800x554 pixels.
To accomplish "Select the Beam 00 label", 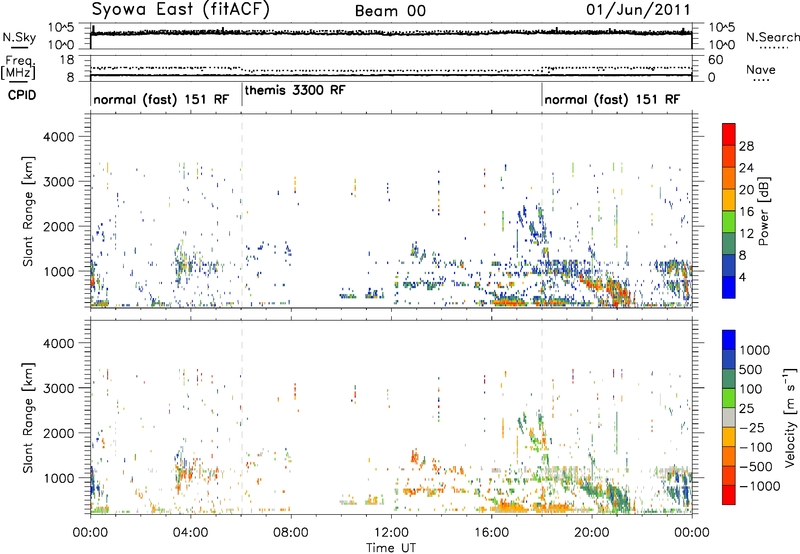I will coord(390,11).
